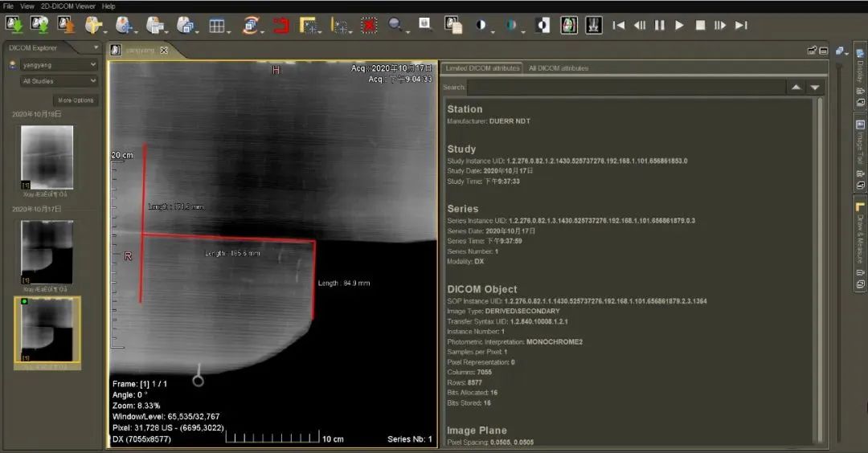Image resolution: width=868 pixels, height=453 pixels.
Task: Open the File menu
Action: click(8, 6)
